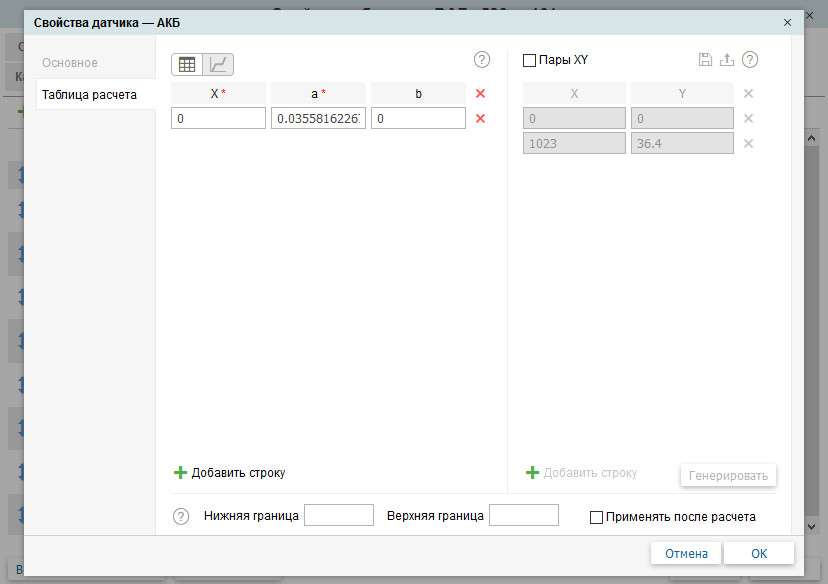This screenshot has height=584, width=828.
Task: Toggle Применять после расчета checkbox
Action: click(x=597, y=518)
